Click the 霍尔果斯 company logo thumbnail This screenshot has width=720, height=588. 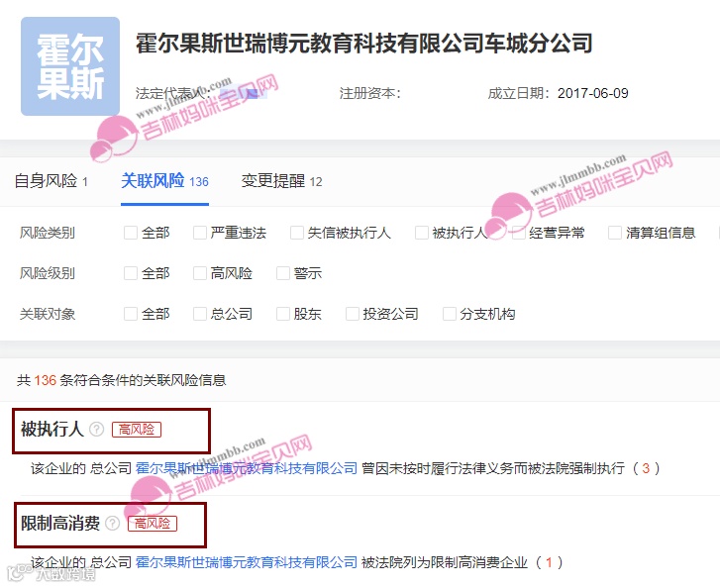(70, 66)
